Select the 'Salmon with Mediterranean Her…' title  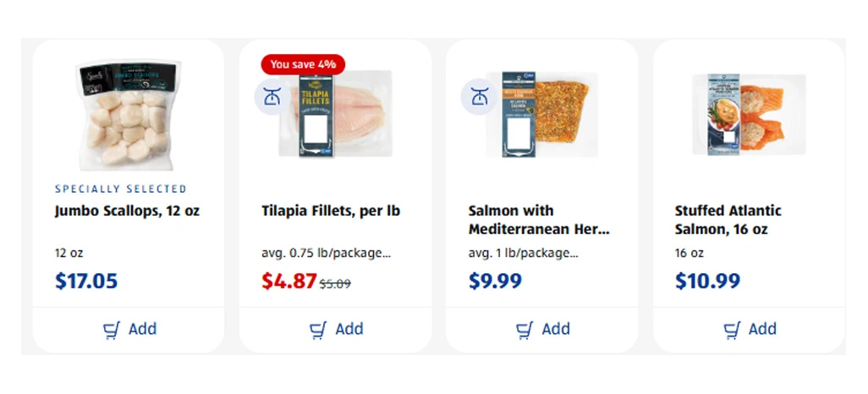coord(539,220)
